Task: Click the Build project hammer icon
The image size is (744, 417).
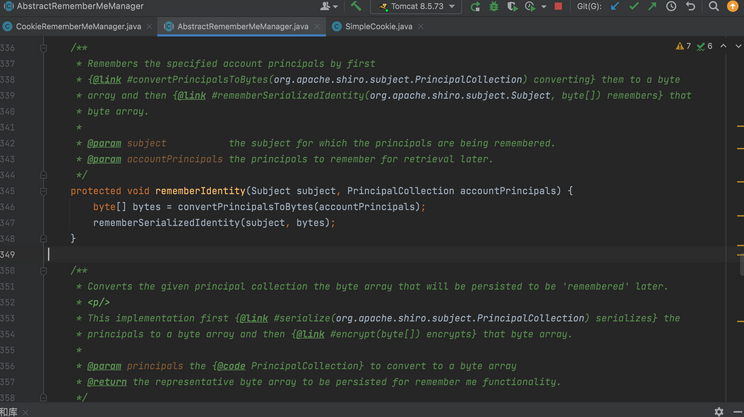Action: coord(356,6)
